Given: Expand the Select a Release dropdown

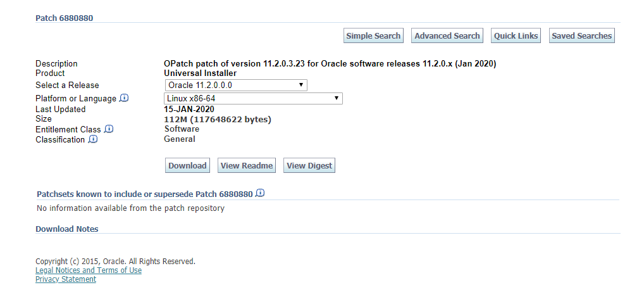Looking at the screenshot, I should (x=235, y=85).
